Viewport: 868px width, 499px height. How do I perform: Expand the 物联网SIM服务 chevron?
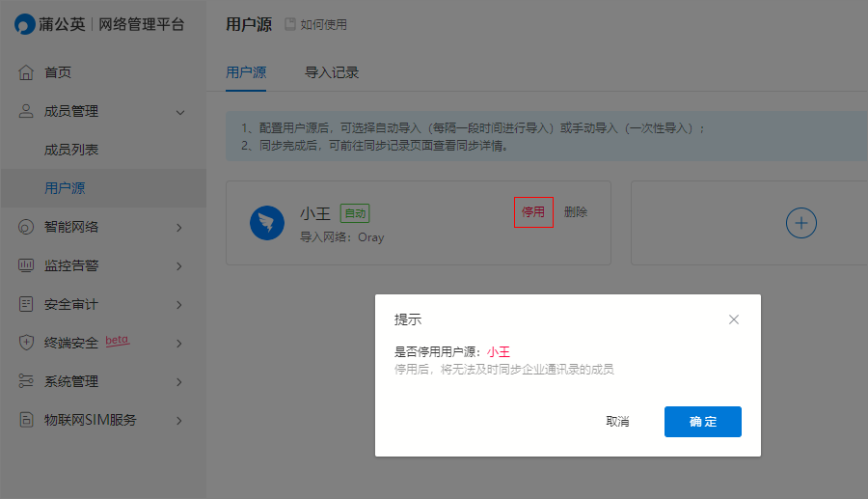pyautogui.click(x=178, y=421)
